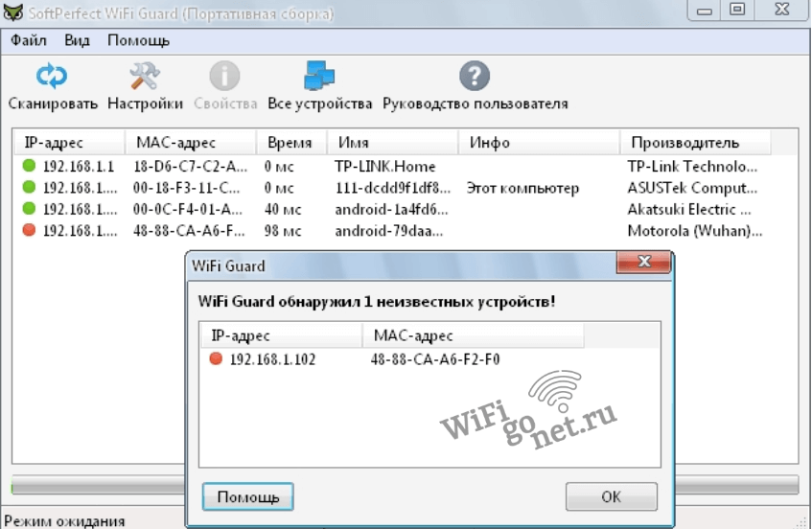Click the SoftPerfect owl icon in title bar
812x529 pixels.
(x=12, y=12)
